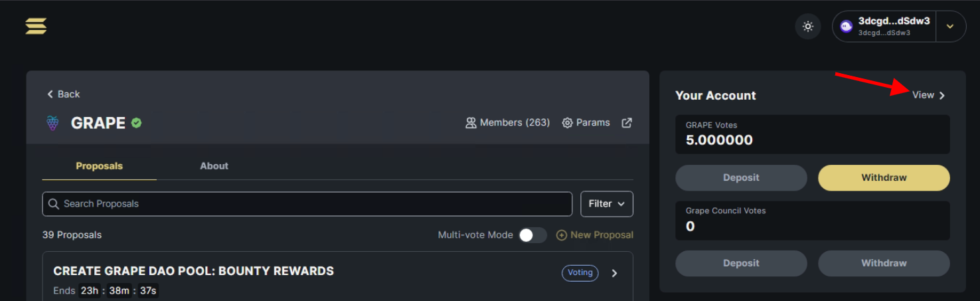Image resolution: width=980 pixels, height=301 pixels.
Task: Open the Filter dropdown
Action: (607, 204)
